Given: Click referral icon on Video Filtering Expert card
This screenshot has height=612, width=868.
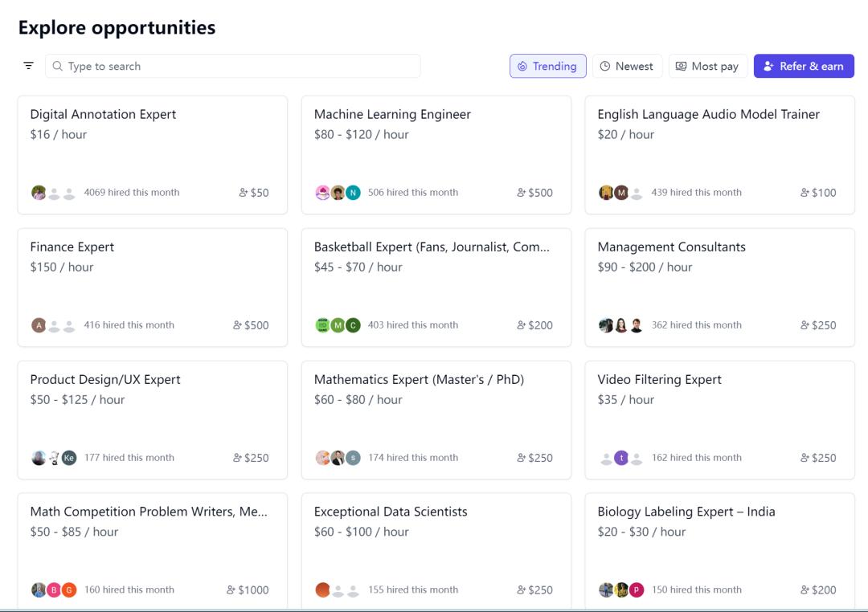Looking at the screenshot, I should (805, 458).
